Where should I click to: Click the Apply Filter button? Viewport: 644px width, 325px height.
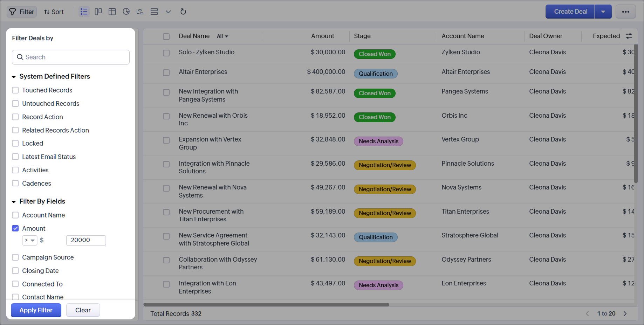(x=36, y=310)
